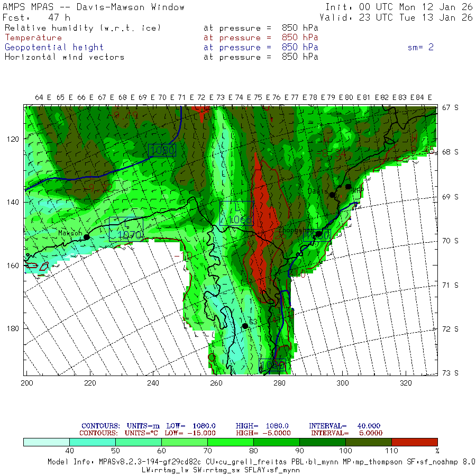Click the '70 S' latitude label

pyautogui.click(x=450, y=241)
